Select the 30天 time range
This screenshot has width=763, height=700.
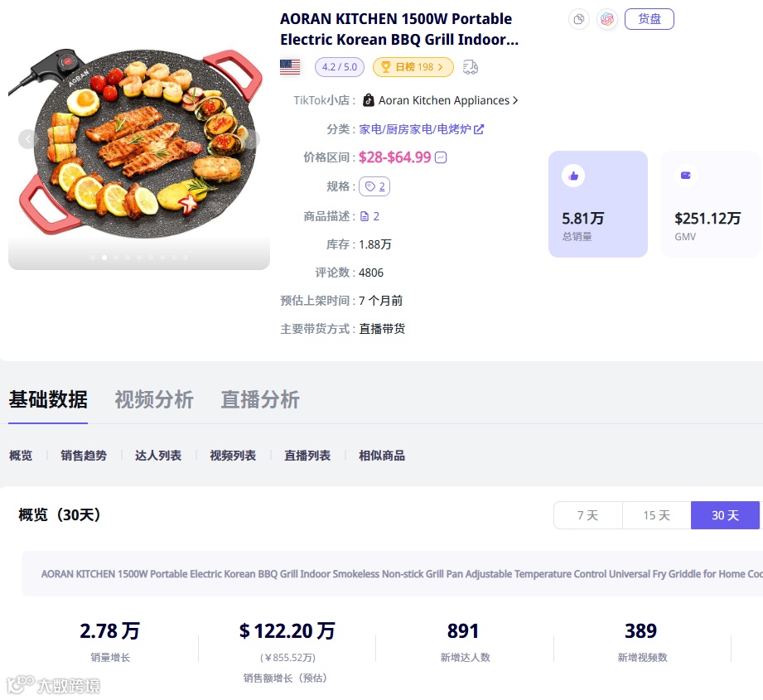(725, 515)
